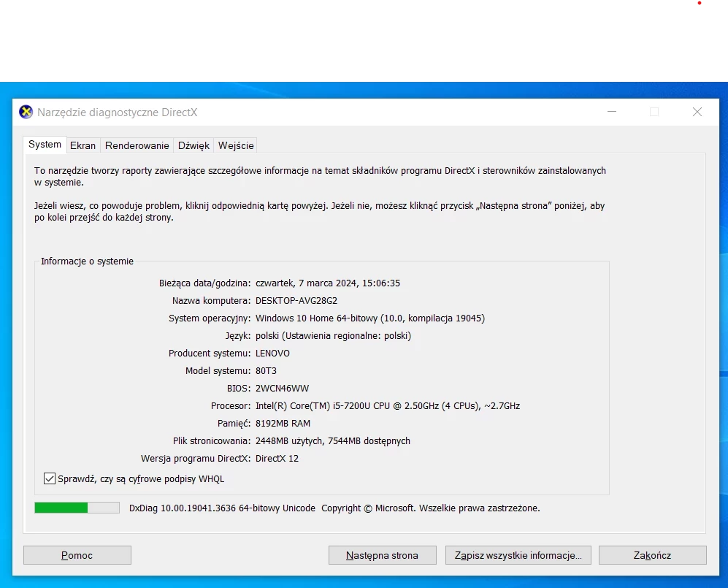Click the Wersja programu DirectX label

click(x=196, y=459)
